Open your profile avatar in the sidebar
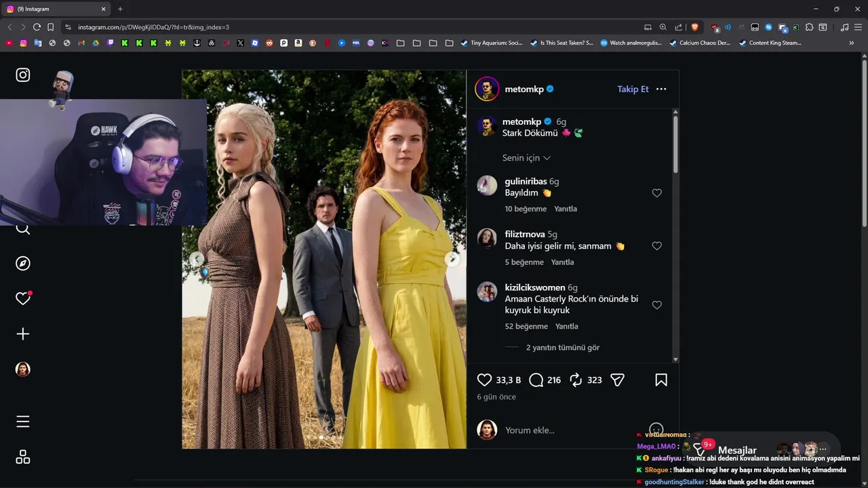 point(23,369)
